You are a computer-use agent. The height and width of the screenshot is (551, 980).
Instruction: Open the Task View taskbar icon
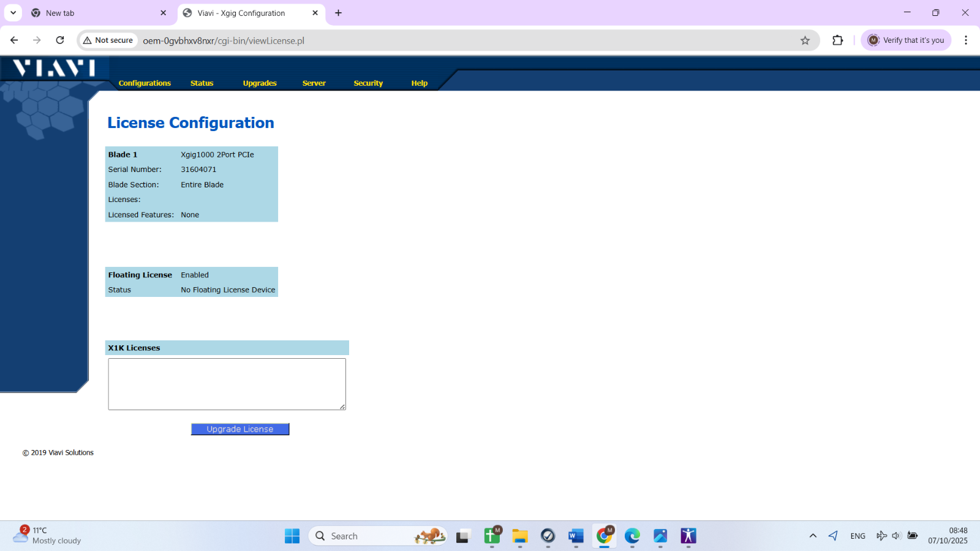pyautogui.click(x=463, y=536)
